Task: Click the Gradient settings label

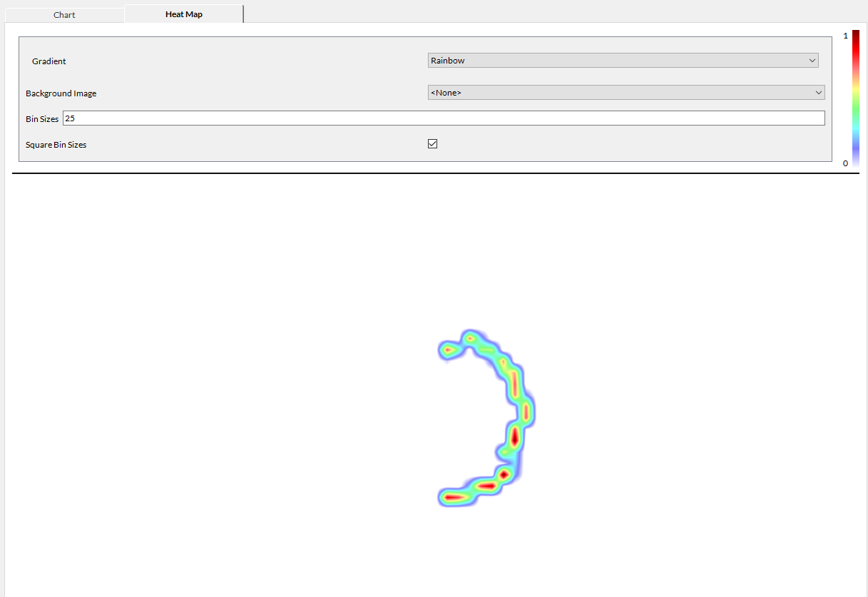Action: tap(48, 61)
